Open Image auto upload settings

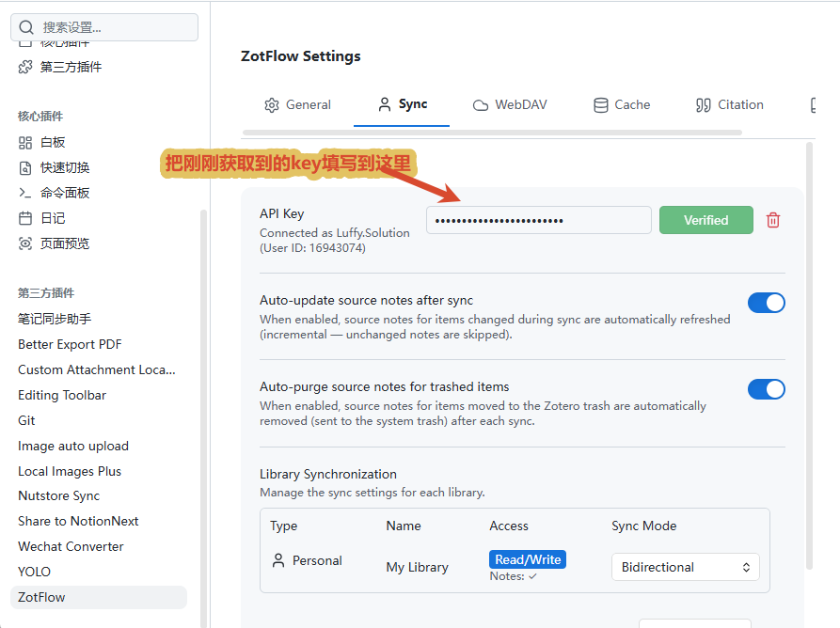tap(73, 446)
